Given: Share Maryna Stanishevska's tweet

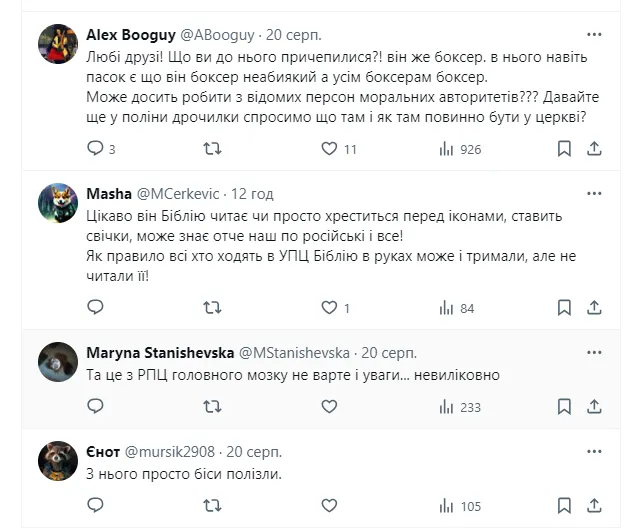Looking at the screenshot, I should point(593,406).
